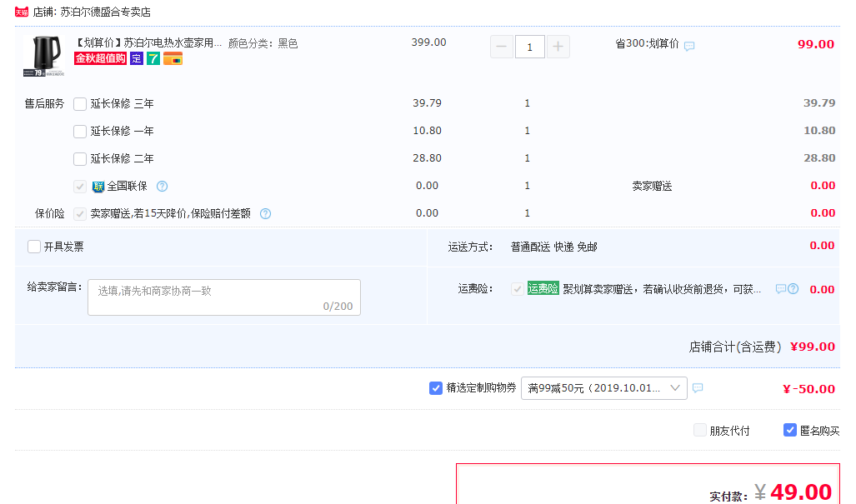Click the green 运费险 badge
856x504 pixels.
[543, 288]
